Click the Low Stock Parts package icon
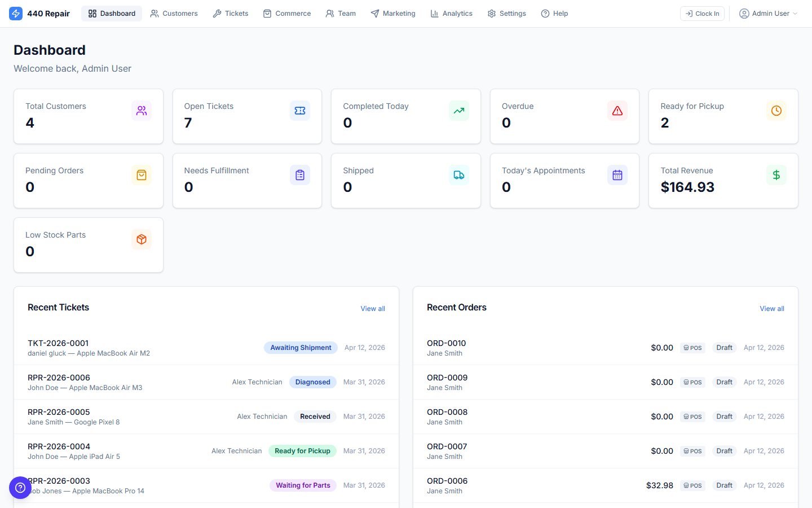812x508 pixels. 142,239
